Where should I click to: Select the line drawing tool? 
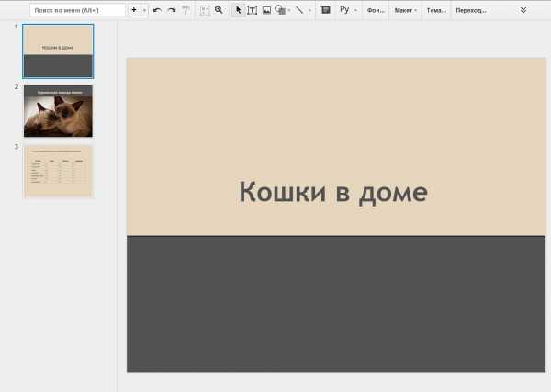[299, 10]
